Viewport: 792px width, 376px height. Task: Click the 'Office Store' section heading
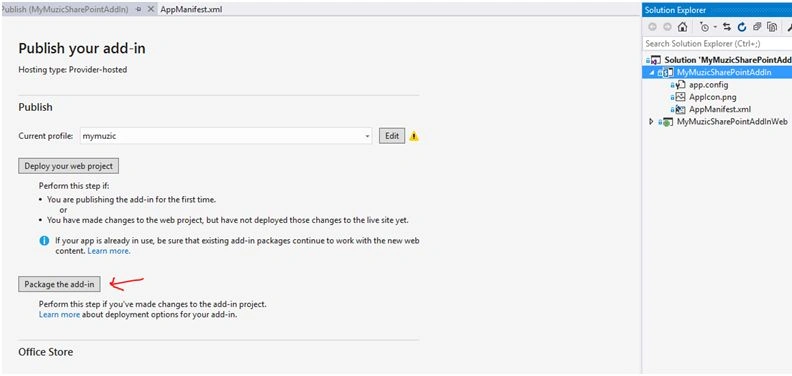point(45,352)
